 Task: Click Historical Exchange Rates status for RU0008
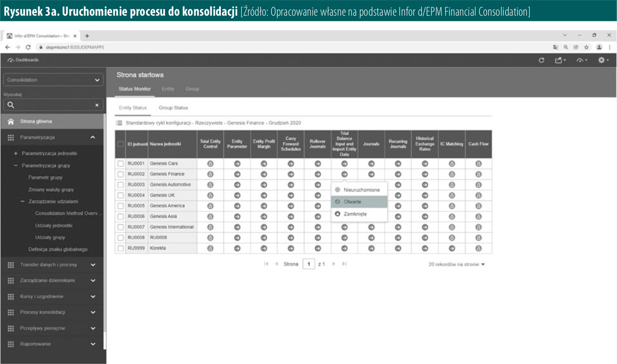click(425, 238)
